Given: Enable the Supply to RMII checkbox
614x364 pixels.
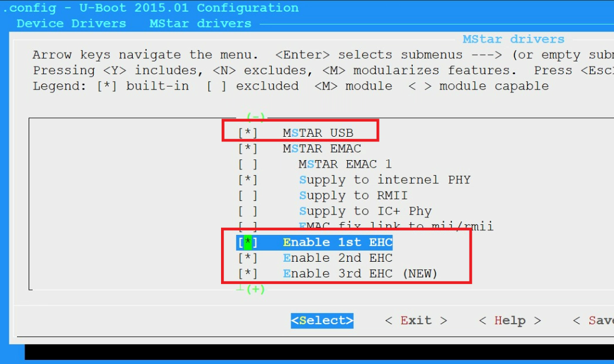Looking at the screenshot, I should [x=248, y=196].
